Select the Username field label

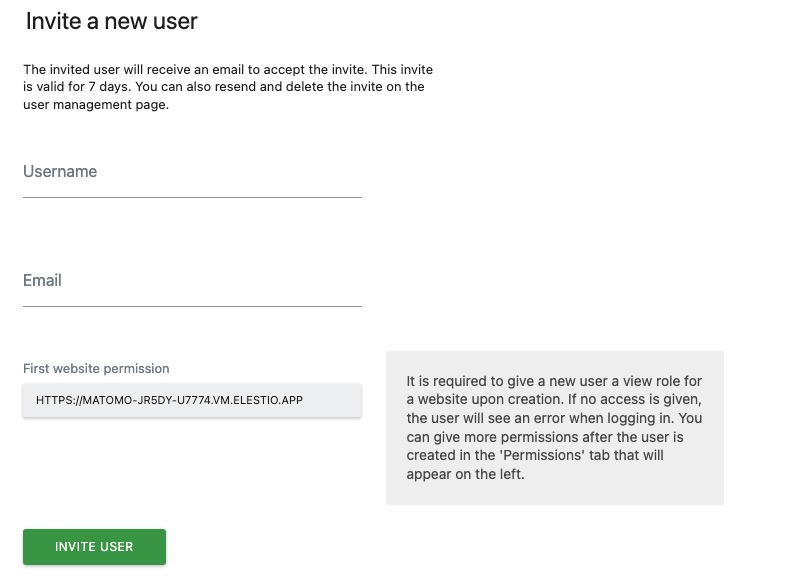point(59,171)
